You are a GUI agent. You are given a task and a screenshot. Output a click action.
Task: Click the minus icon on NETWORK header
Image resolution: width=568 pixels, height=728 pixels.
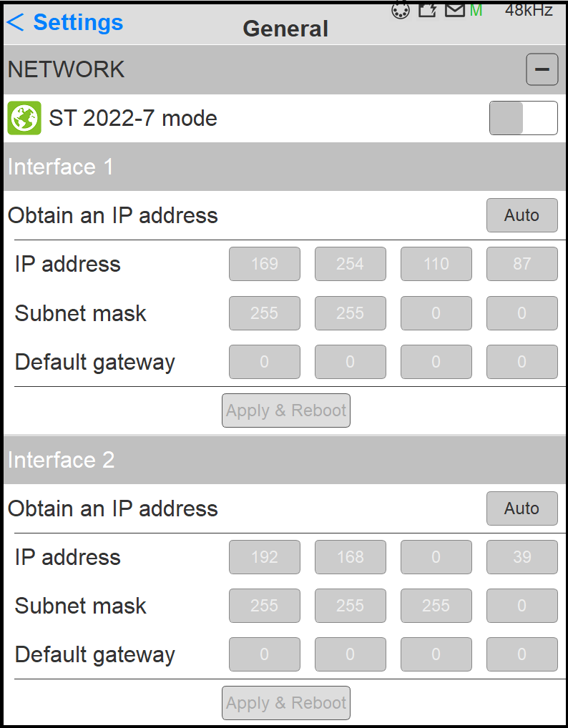click(x=542, y=69)
